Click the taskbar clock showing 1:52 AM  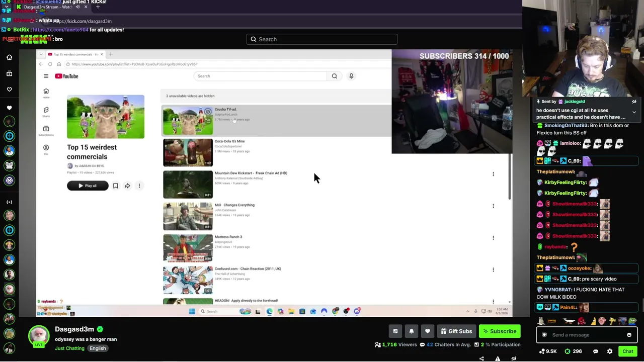coord(502,312)
